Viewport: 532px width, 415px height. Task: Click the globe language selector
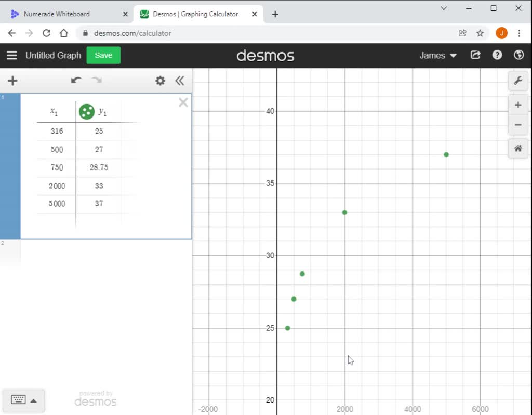click(518, 55)
